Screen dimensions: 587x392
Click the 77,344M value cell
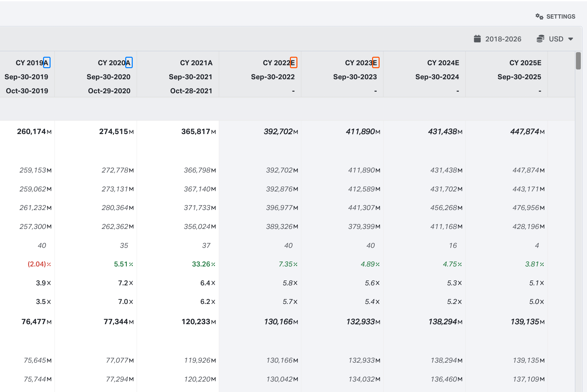119,322
